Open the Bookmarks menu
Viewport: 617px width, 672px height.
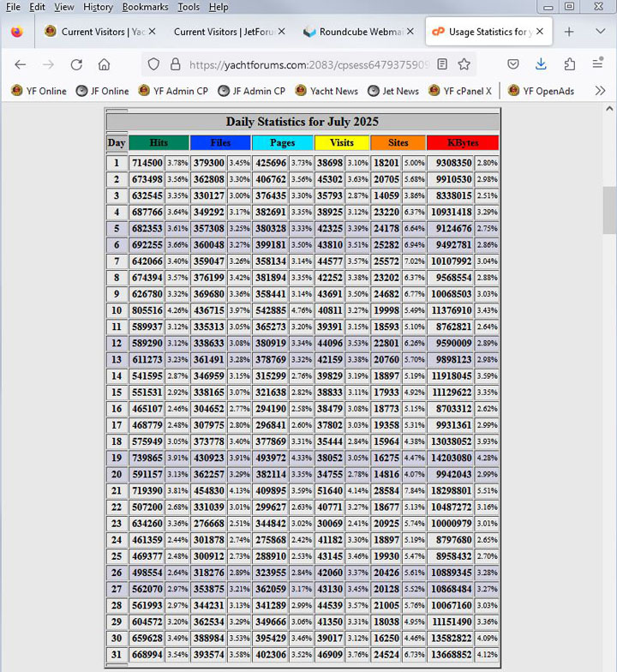click(x=145, y=7)
